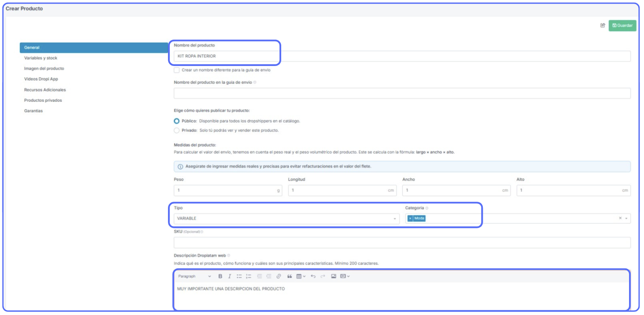The image size is (644, 315).
Task: Click the green Guardar button
Action: click(622, 26)
